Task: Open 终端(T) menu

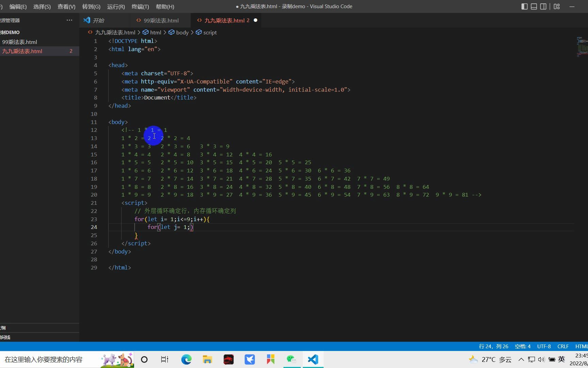Action: 140,6
